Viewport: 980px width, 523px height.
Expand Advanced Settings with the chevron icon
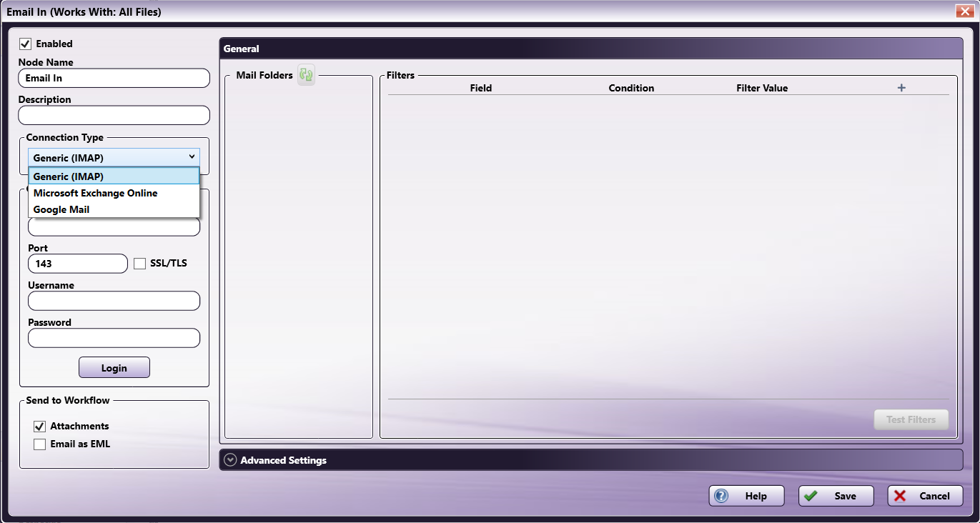tap(230, 460)
